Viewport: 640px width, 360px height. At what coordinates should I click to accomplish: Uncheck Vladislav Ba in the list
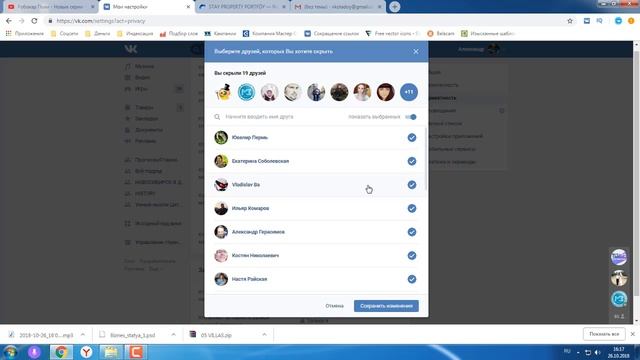pos(412,185)
